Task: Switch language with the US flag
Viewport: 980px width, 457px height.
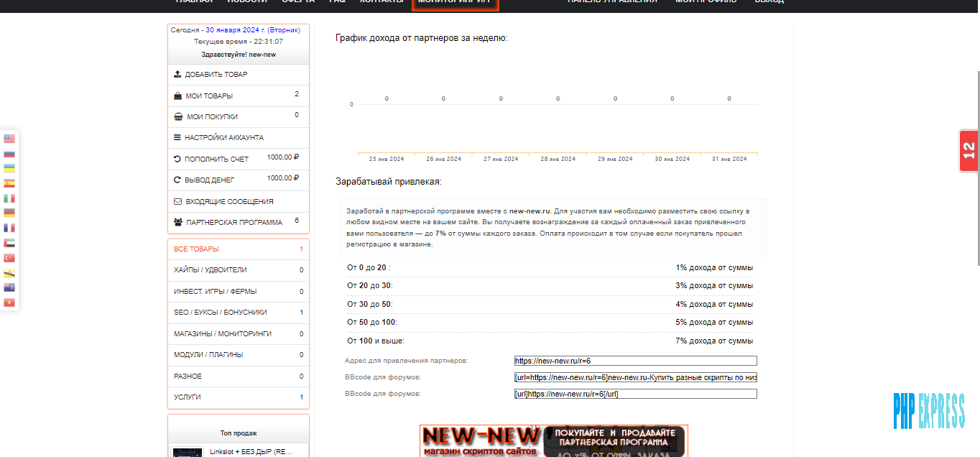Action: pos(9,139)
